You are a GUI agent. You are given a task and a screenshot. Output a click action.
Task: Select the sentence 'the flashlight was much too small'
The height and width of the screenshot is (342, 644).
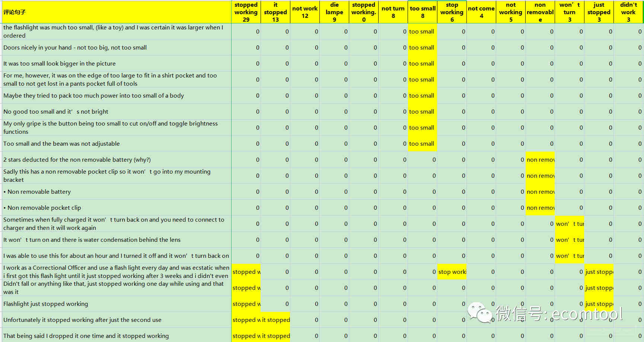coord(117,31)
